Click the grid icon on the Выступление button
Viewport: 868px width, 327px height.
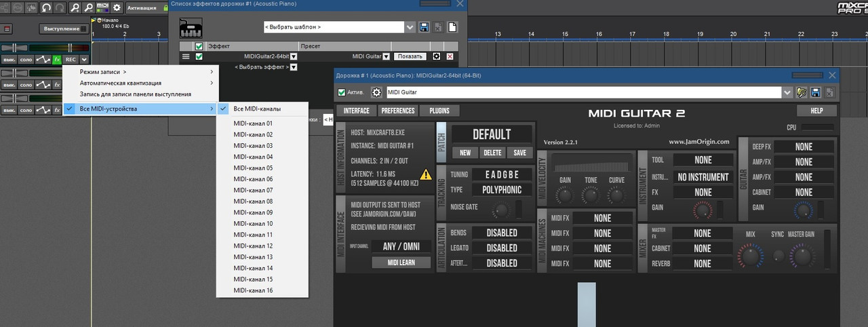pos(85,28)
